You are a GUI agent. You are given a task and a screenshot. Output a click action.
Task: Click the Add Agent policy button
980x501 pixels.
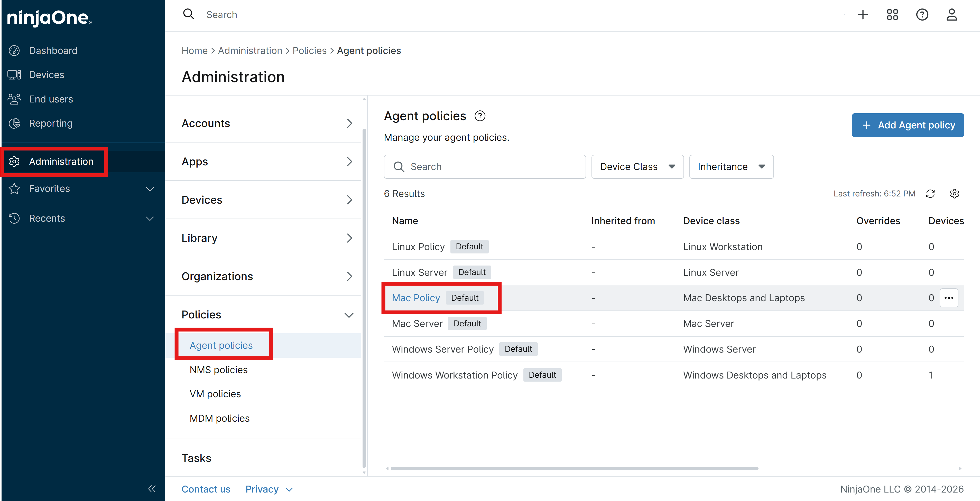[x=907, y=125]
